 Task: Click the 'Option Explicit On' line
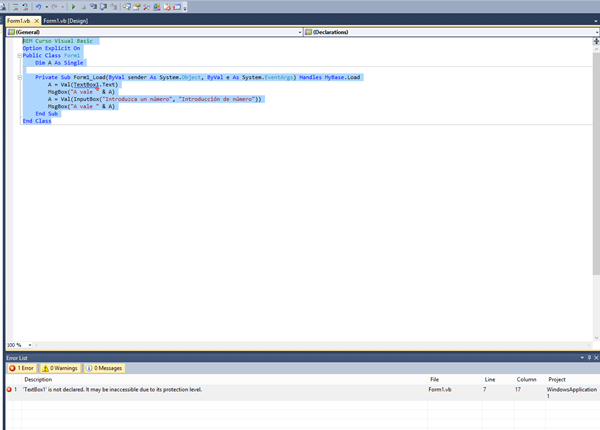[x=51, y=48]
